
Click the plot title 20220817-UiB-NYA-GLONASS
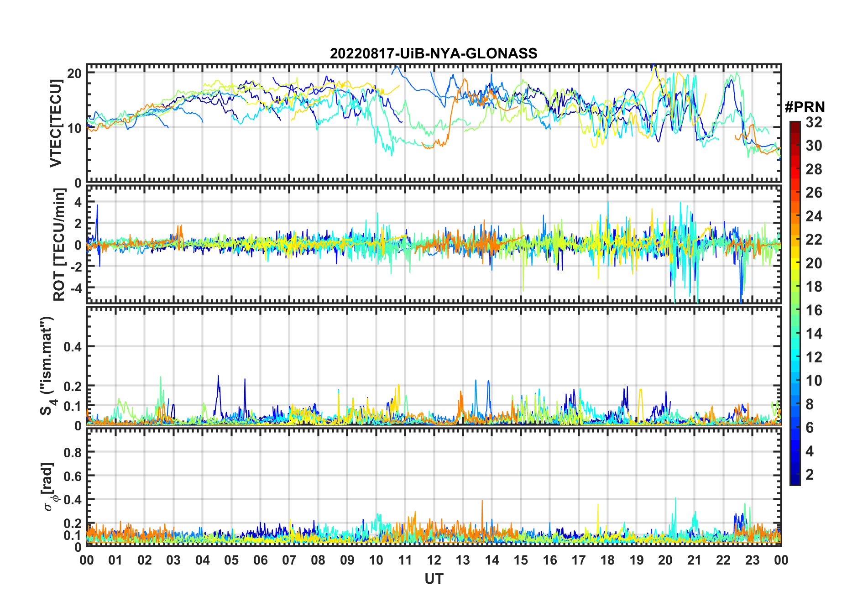(x=434, y=53)
